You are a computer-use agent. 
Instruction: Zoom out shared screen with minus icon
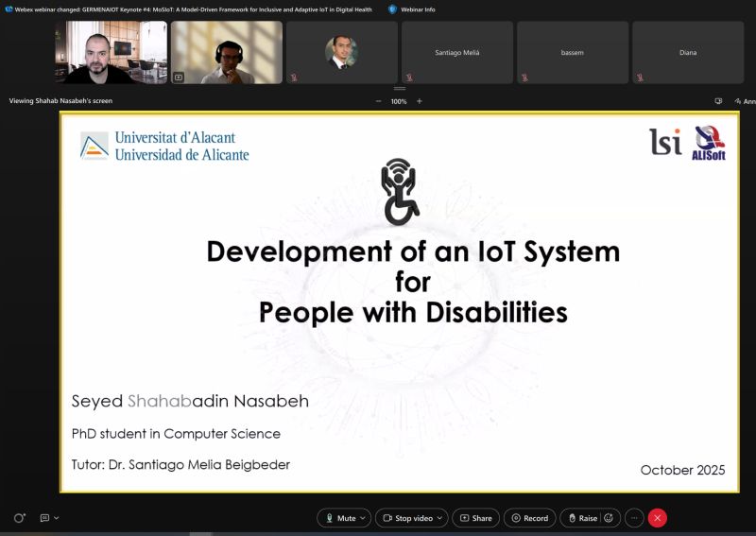point(379,101)
